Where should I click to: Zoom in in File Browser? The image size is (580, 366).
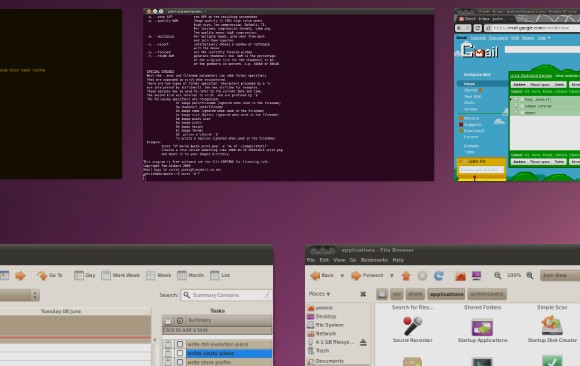click(x=530, y=275)
